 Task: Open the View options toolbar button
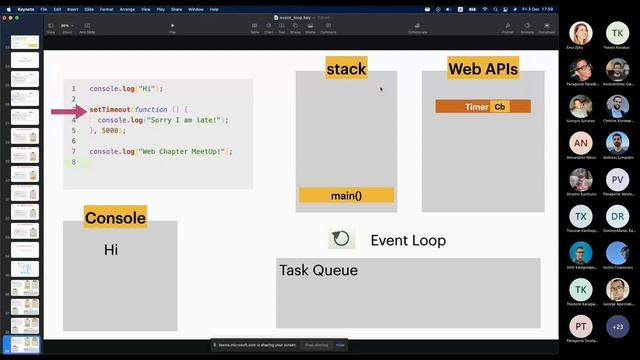pyautogui.click(x=51, y=28)
